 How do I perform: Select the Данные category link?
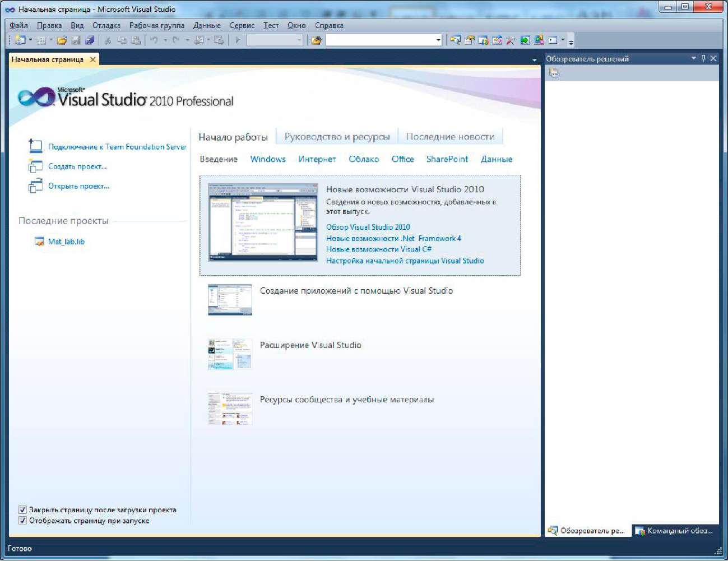click(x=497, y=159)
